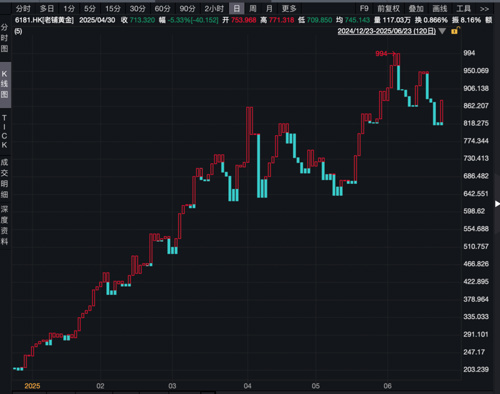Open the 更多 period options
The image size is (500, 394).
click(x=289, y=9)
